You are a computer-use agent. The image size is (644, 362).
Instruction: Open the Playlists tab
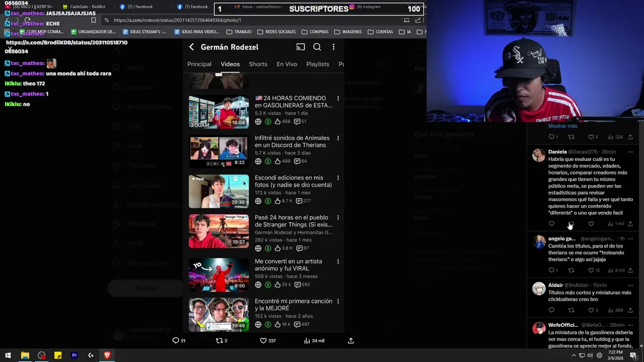pyautogui.click(x=317, y=64)
